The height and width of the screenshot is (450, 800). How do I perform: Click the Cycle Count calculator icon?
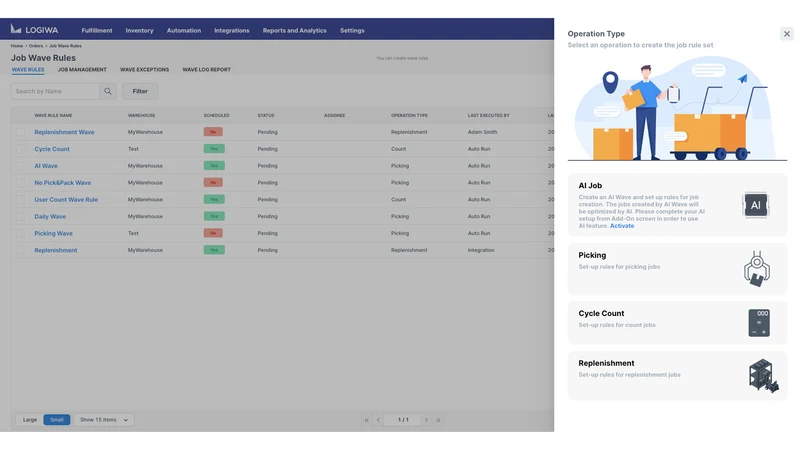tap(759, 322)
